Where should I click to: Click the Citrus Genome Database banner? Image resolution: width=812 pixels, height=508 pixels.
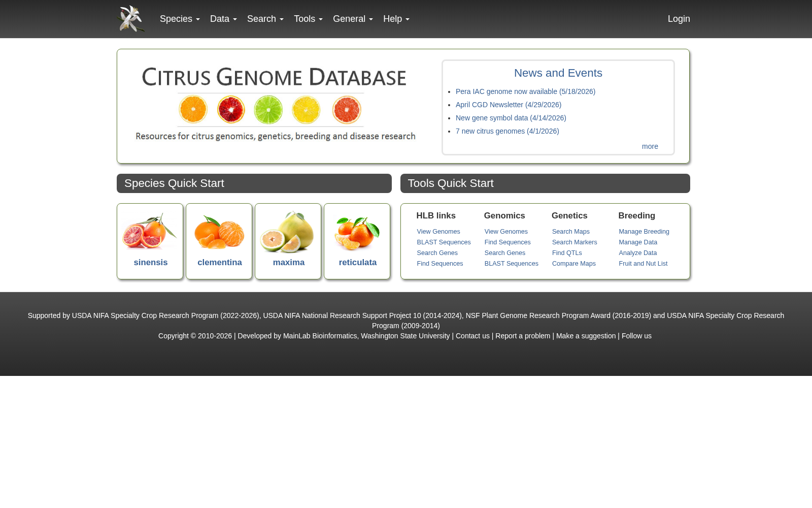click(275, 104)
